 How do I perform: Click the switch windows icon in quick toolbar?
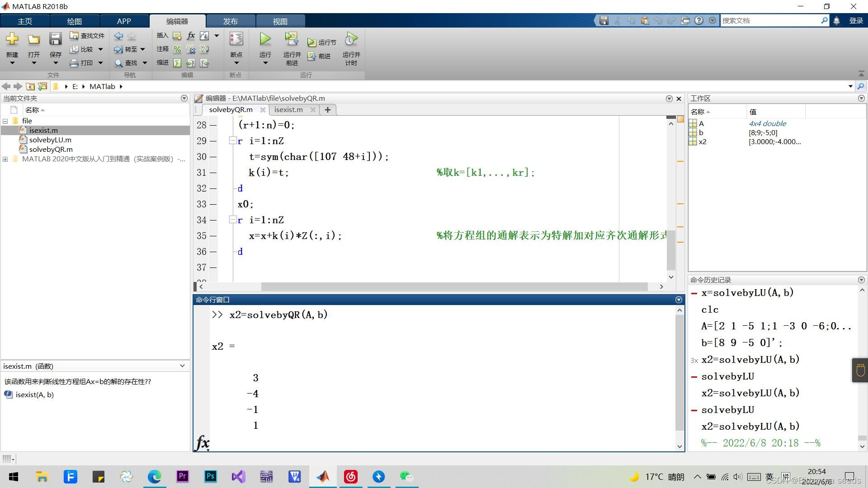(685, 21)
